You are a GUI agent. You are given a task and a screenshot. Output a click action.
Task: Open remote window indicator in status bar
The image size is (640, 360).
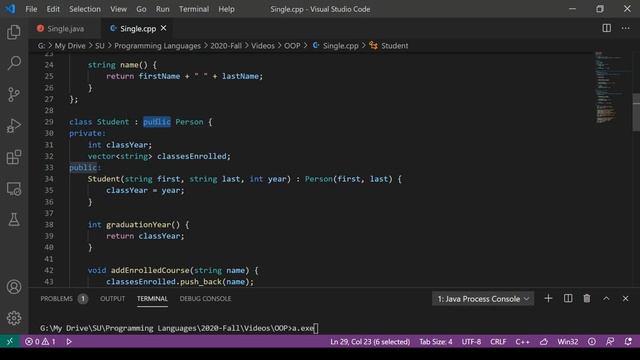tap(10, 341)
